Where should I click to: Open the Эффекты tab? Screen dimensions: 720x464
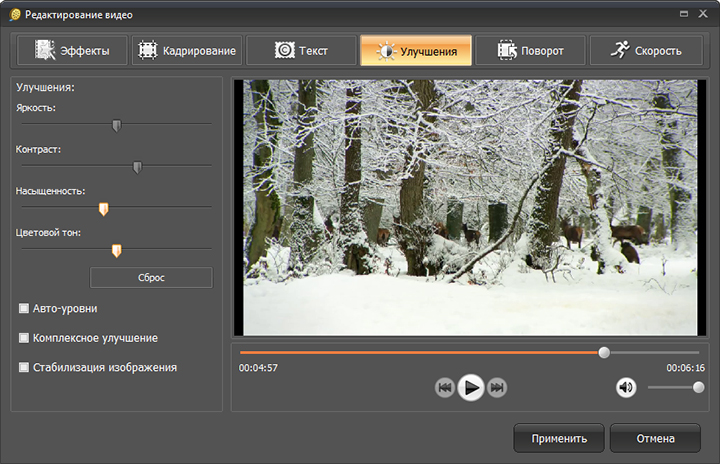[71, 51]
